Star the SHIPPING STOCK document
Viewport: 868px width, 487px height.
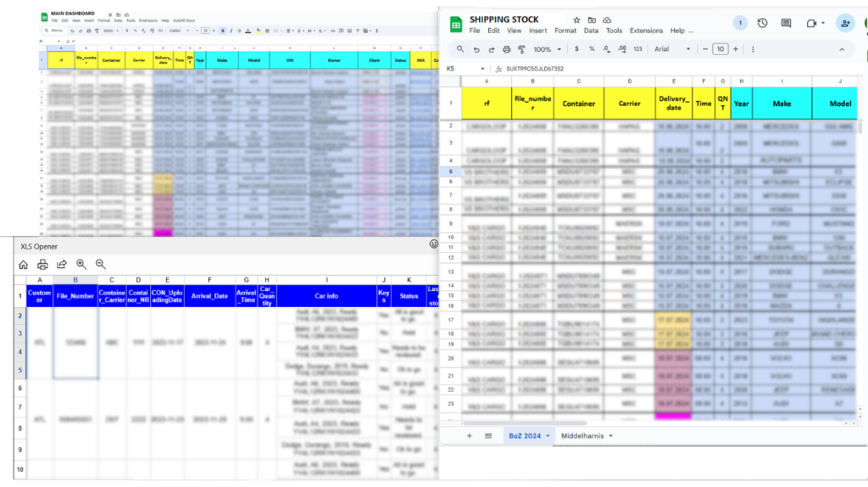[577, 20]
